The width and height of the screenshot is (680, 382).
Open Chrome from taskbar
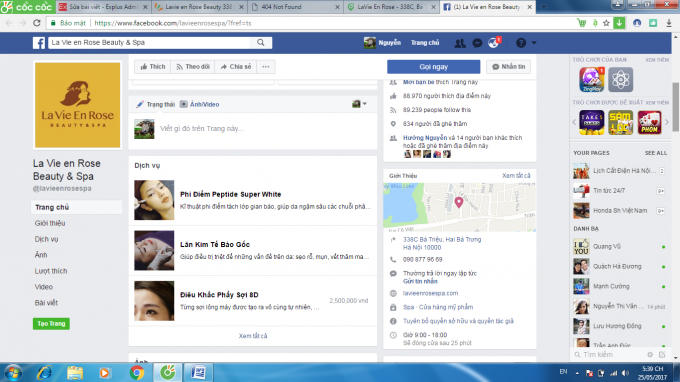[x=137, y=373]
